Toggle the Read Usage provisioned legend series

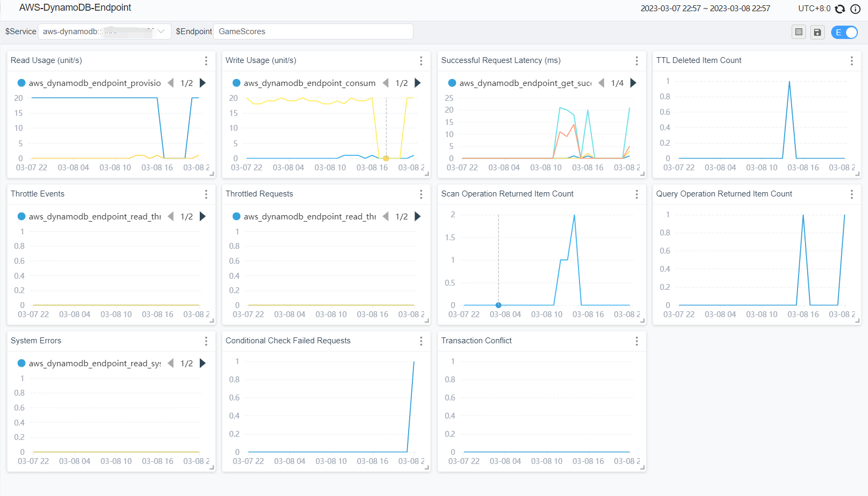coord(95,83)
